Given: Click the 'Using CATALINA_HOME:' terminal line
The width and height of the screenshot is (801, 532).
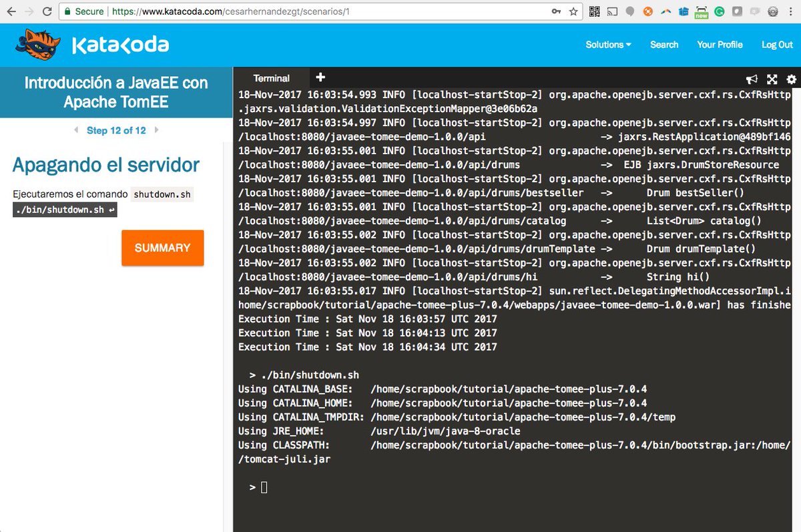Looking at the screenshot, I should pos(443,403).
